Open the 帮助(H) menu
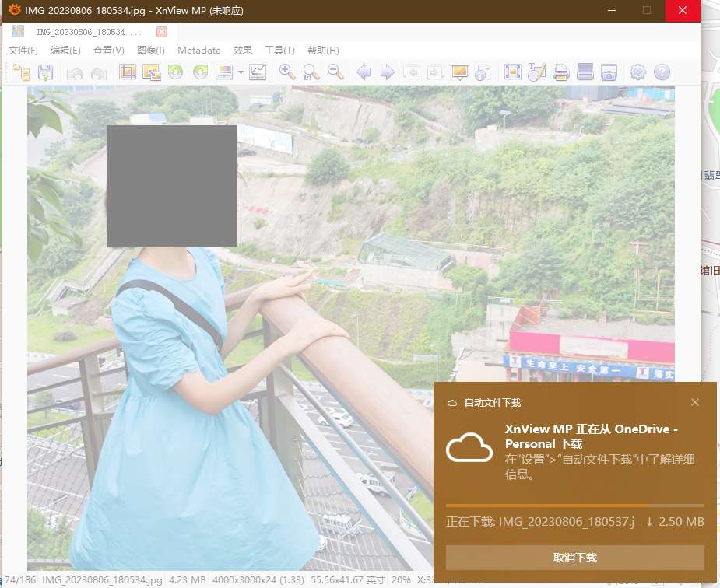The height and width of the screenshot is (588, 720). tap(323, 50)
